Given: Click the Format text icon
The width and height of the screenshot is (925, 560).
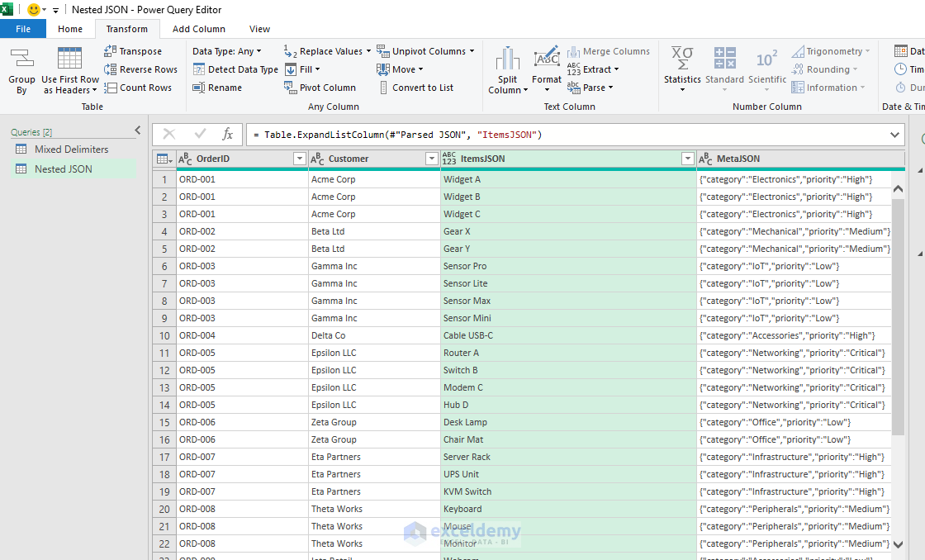Looking at the screenshot, I should pos(547,57).
